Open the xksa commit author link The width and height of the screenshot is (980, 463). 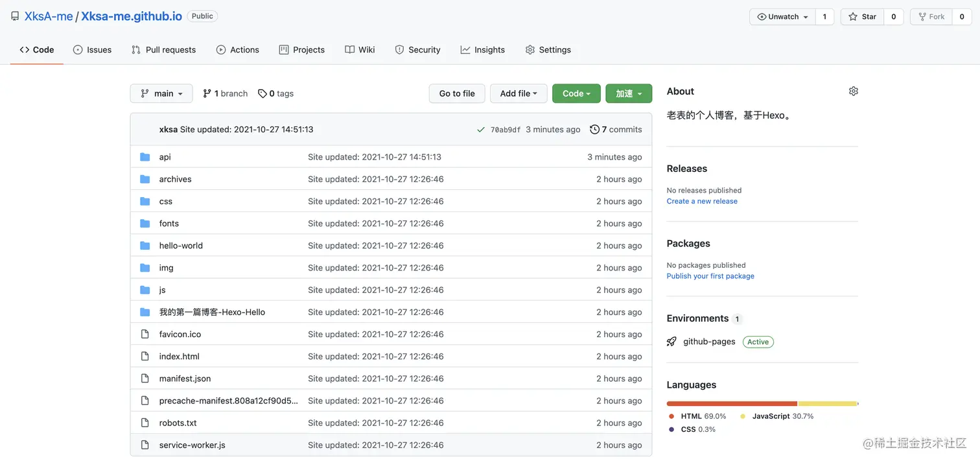pyautogui.click(x=169, y=130)
